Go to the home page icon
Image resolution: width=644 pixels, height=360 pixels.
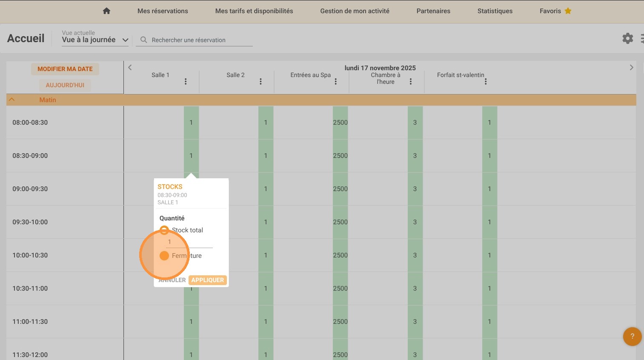pyautogui.click(x=106, y=11)
